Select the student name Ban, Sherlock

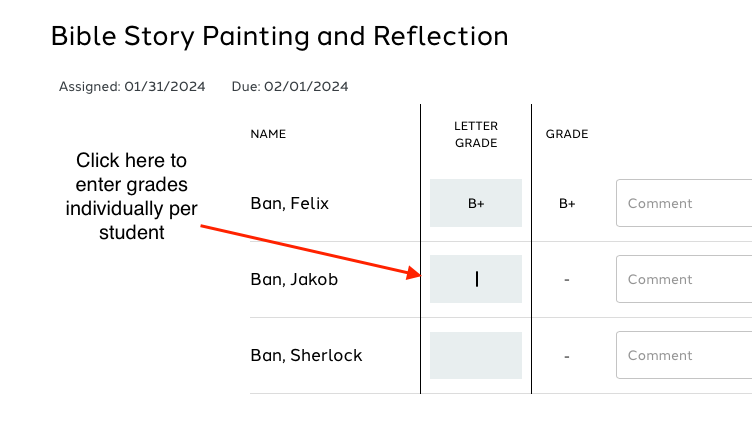306,355
